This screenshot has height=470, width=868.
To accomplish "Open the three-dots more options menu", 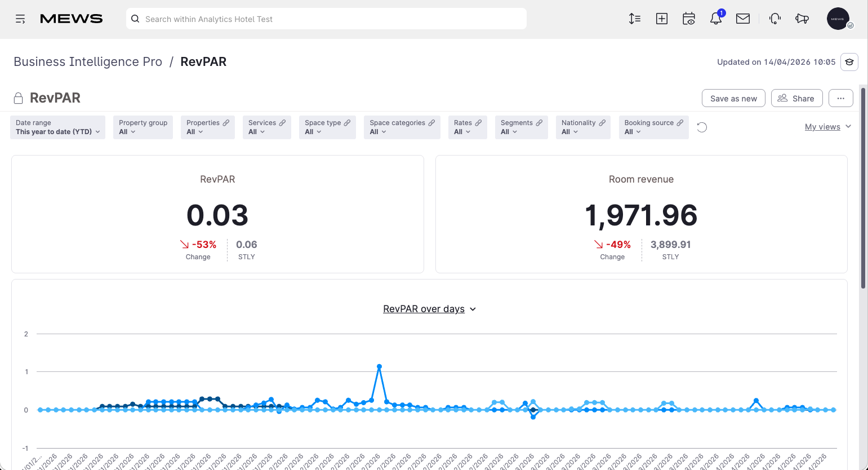I will 841,98.
